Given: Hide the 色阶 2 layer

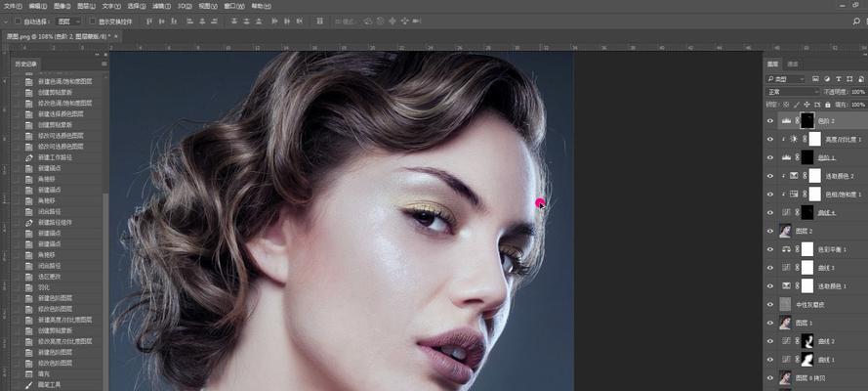Looking at the screenshot, I should point(770,121).
